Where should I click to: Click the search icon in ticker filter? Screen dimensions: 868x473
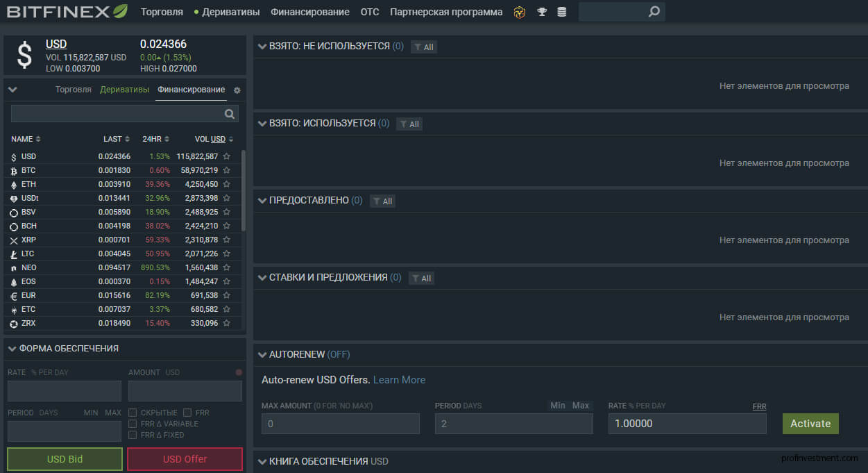tap(230, 113)
